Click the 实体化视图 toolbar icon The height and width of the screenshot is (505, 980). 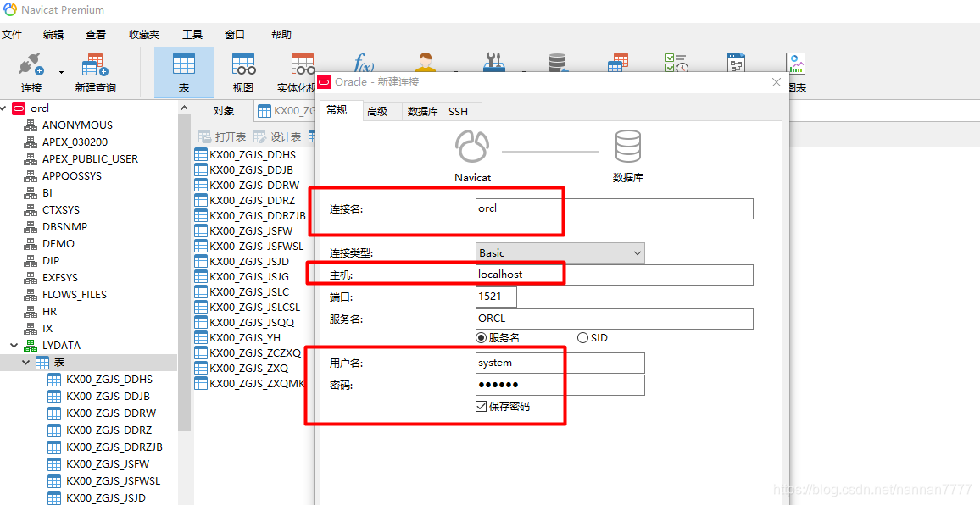pyautogui.click(x=303, y=64)
